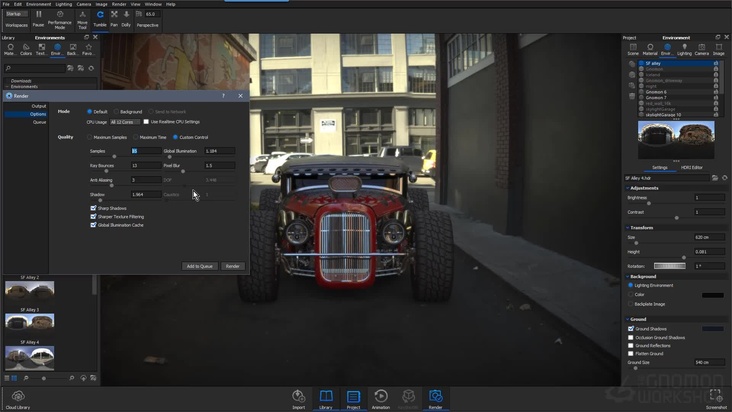Viewport: 732px width, 412px height.
Task: Enable Ground Reflections
Action: 631,346
